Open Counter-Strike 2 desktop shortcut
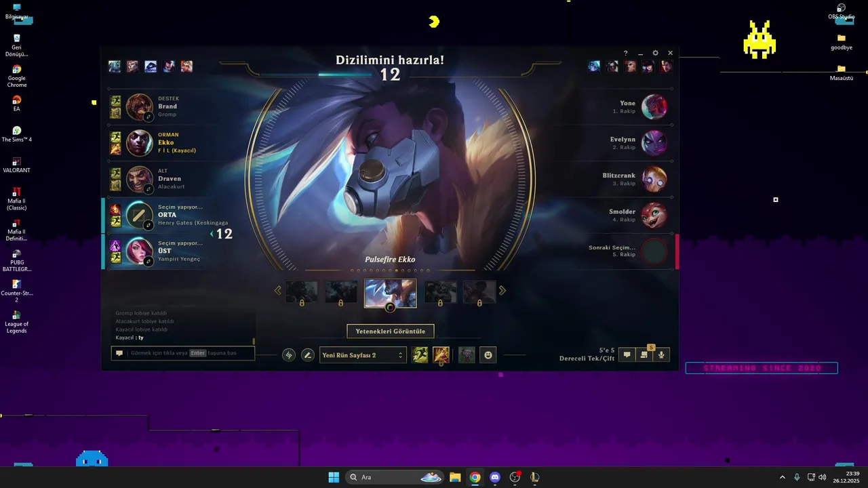This screenshot has width=868, height=488. [x=17, y=291]
